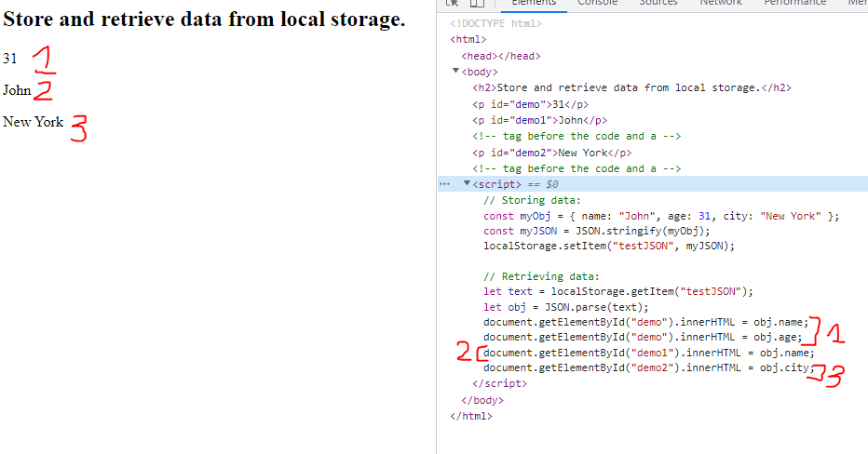Click the page heading about local storage
Viewport: 868px width, 454px height.
pos(204,20)
